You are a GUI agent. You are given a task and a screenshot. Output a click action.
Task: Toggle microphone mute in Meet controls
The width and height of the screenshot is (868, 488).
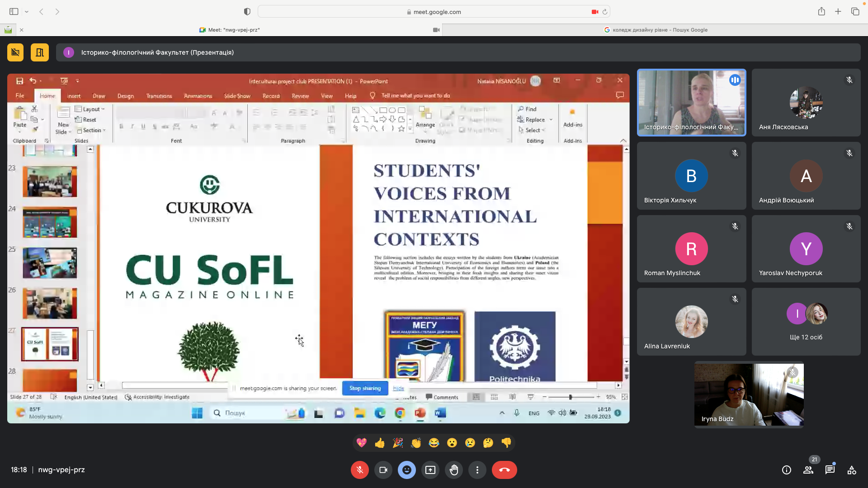(360, 470)
